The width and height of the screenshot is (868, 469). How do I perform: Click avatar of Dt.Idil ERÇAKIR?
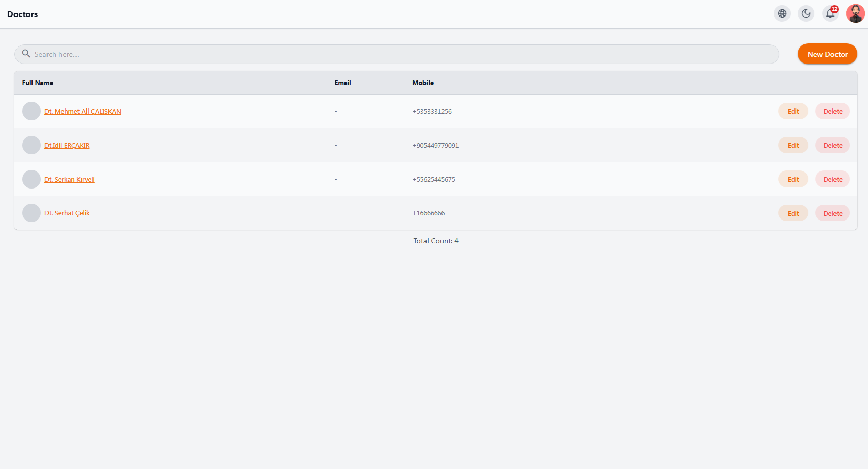click(x=31, y=145)
